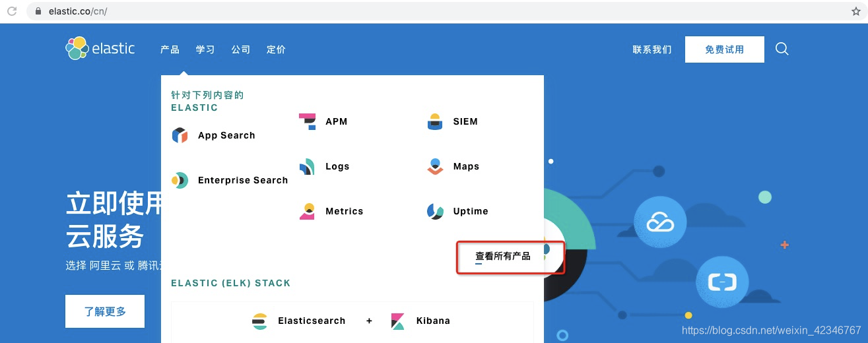The height and width of the screenshot is (343, 868).
Task: Click the Uptime product icon
Action: (435, 212)
